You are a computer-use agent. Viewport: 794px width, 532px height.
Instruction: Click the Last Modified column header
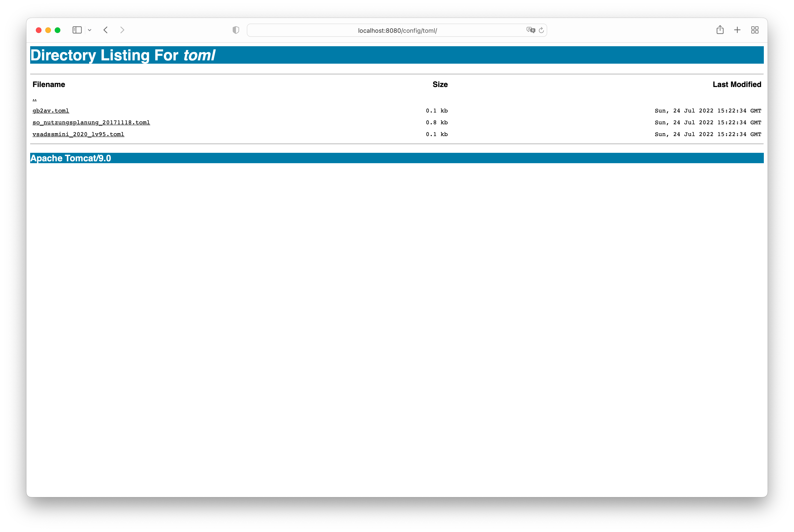point(737,84)
